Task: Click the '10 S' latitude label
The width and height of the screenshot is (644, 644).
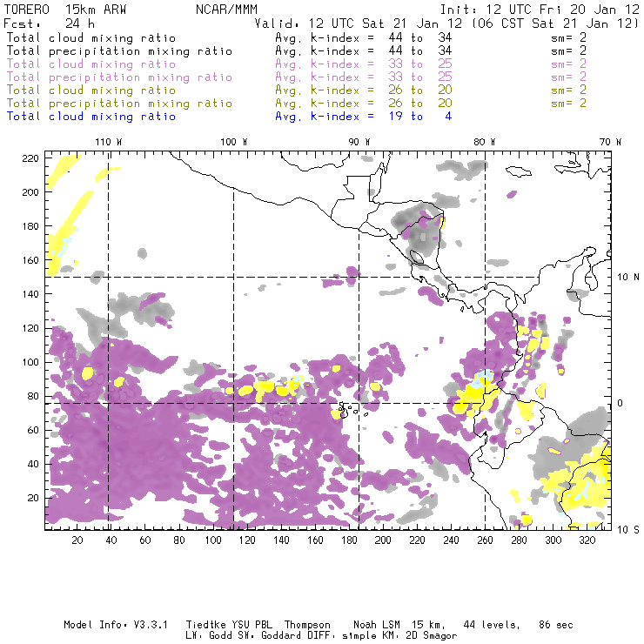Action: pyautogui.click(x=628, y=530)
